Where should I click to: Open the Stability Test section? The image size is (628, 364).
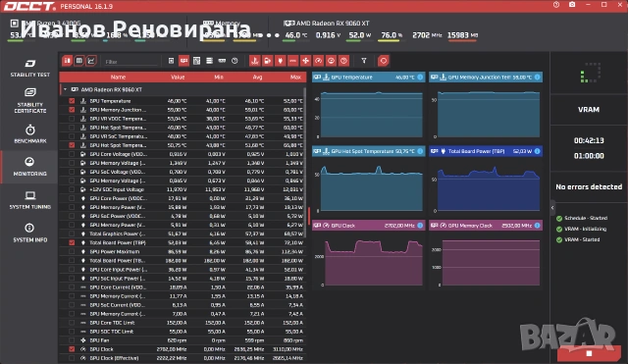(30, 68)
